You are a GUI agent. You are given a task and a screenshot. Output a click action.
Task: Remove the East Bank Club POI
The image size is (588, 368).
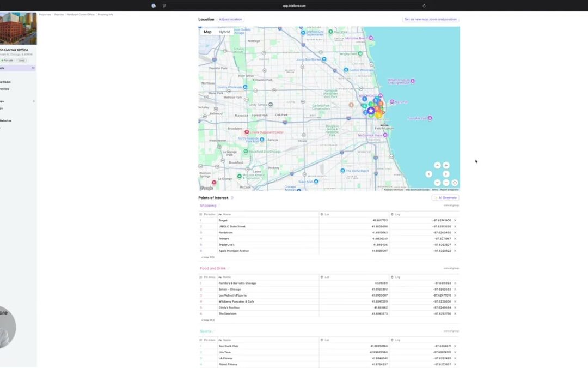point(455,346)
